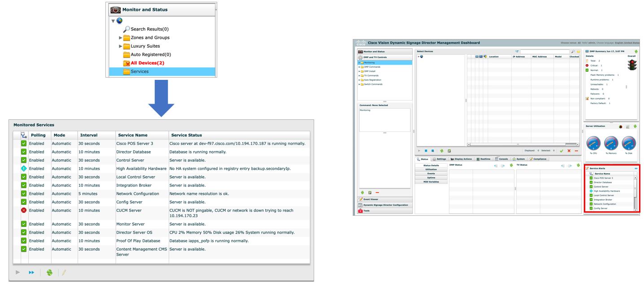Click the stethoscope column header icon in Monitored Services
The width and height of the screenshot is (644, 284).
click(x=24, y=135)
